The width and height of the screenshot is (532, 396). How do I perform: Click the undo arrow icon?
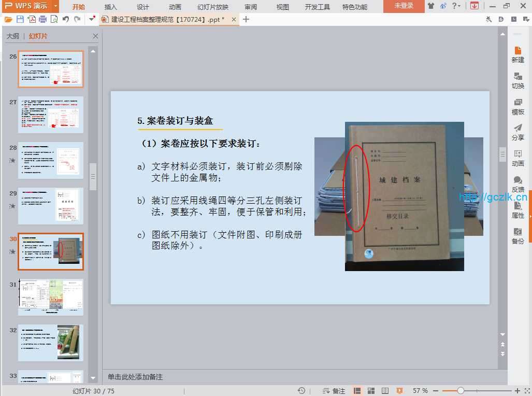[66, 20]
